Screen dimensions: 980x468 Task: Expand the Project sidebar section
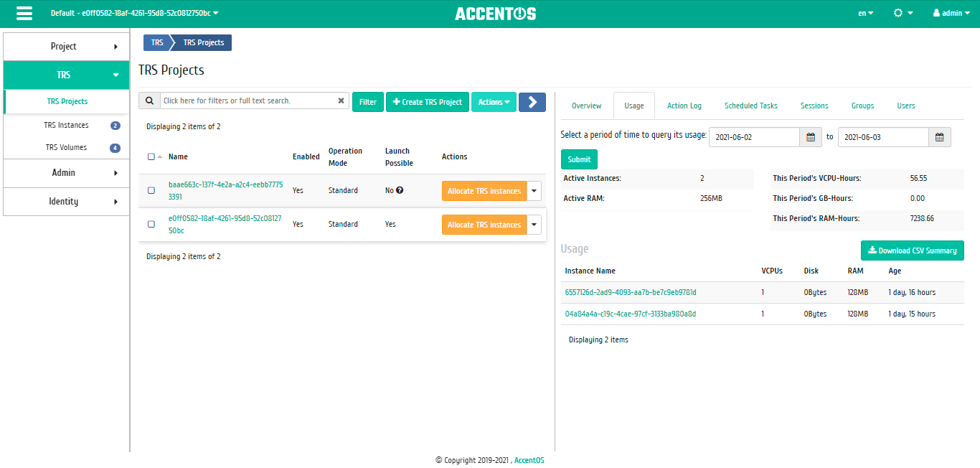click(x=66, y=46)
